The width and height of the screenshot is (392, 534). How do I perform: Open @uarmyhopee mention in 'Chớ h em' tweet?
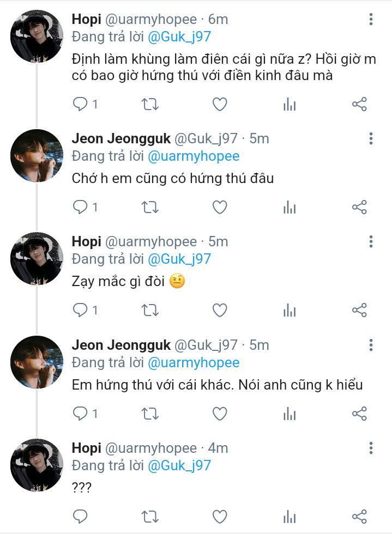click(194, 156)
